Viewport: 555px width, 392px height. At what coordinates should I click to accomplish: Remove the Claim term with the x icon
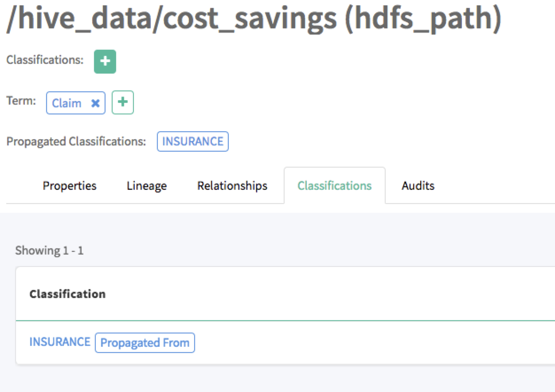pyautogui.click(x=95, y=103)
